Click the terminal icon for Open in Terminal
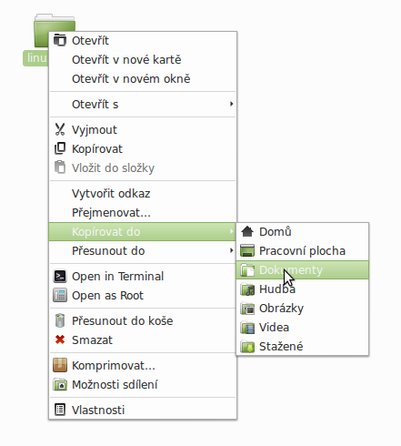 click(x=60, y=276)
